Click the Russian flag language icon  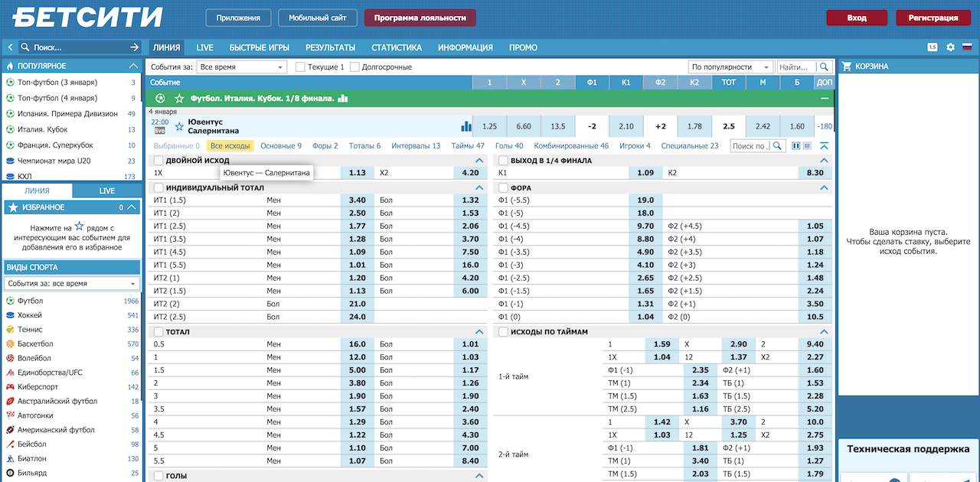click(x=966, y=47)
